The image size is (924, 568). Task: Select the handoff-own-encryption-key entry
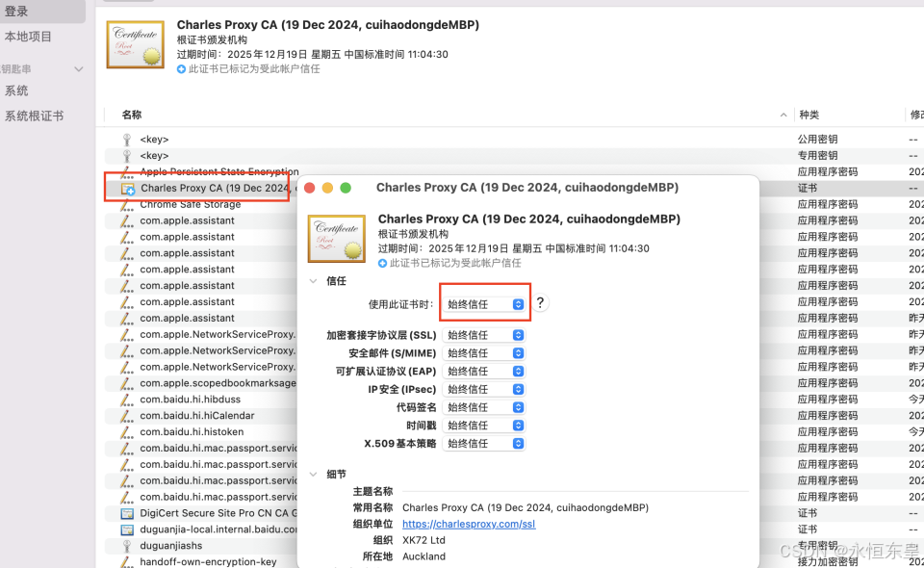coord(208,562)
